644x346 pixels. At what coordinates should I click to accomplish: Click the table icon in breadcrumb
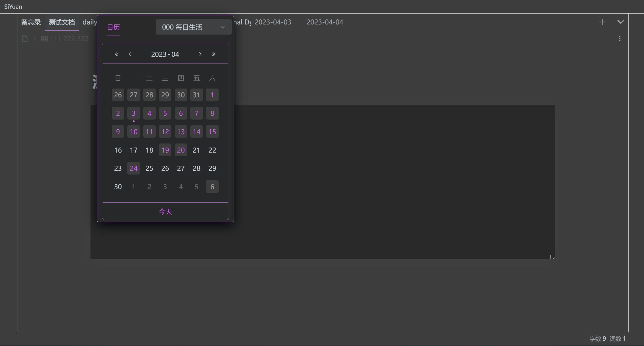click(45, 39)
